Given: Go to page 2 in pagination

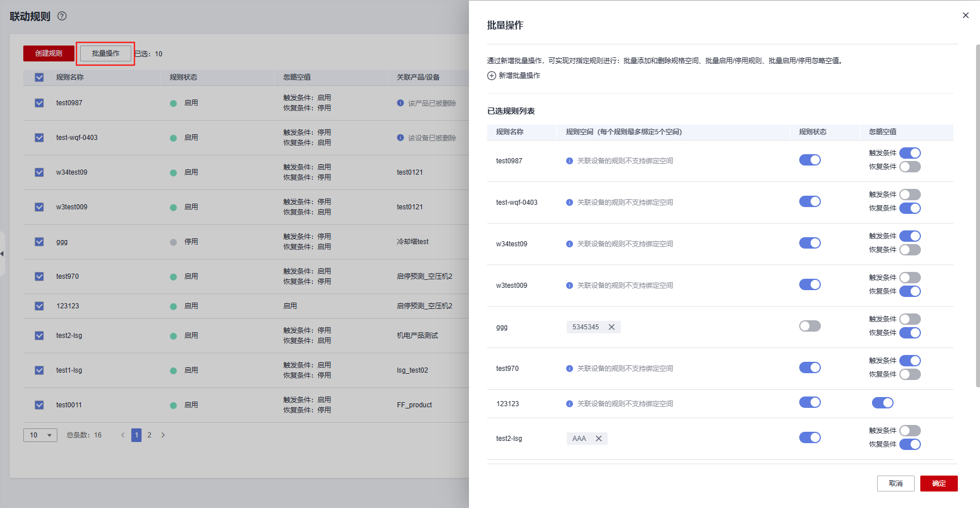Looking at the screenshot, I should pos(150,435).
